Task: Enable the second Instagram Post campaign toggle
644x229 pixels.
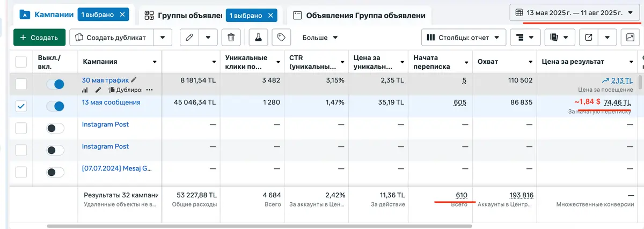Action: (55, 150)
